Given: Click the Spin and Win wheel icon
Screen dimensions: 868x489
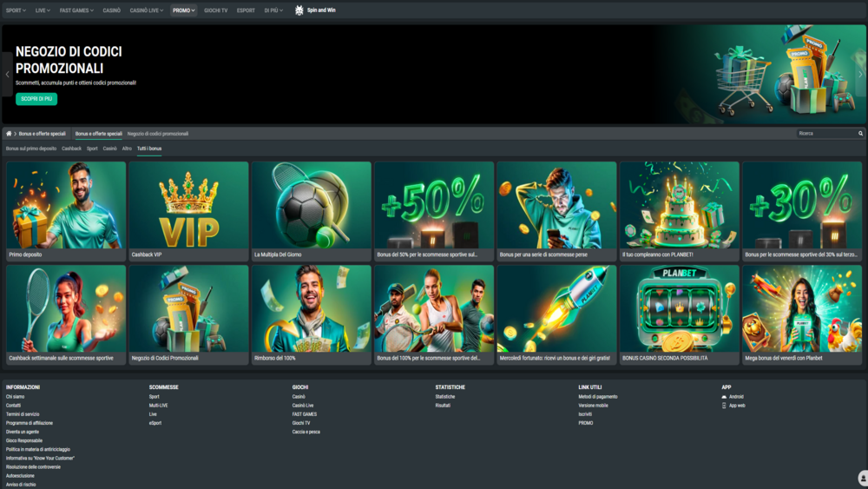Looking at the screenshot, I should point(299,10).
